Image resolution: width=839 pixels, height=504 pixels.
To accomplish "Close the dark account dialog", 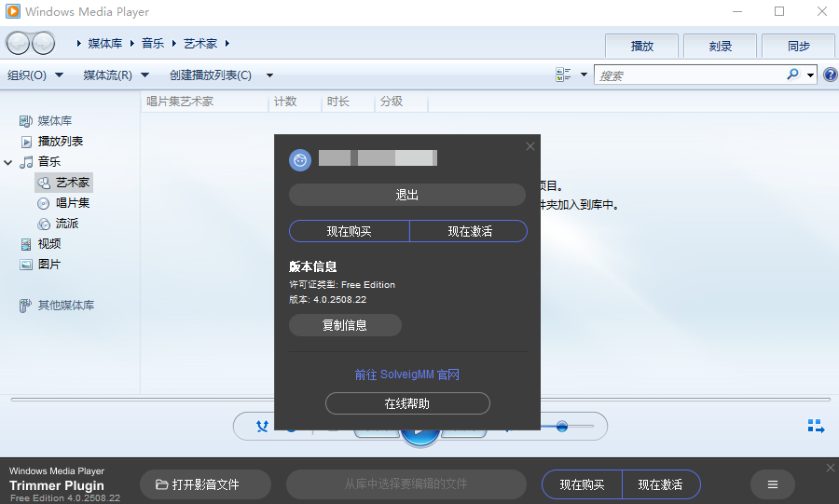I will click(x=530, y=146).
